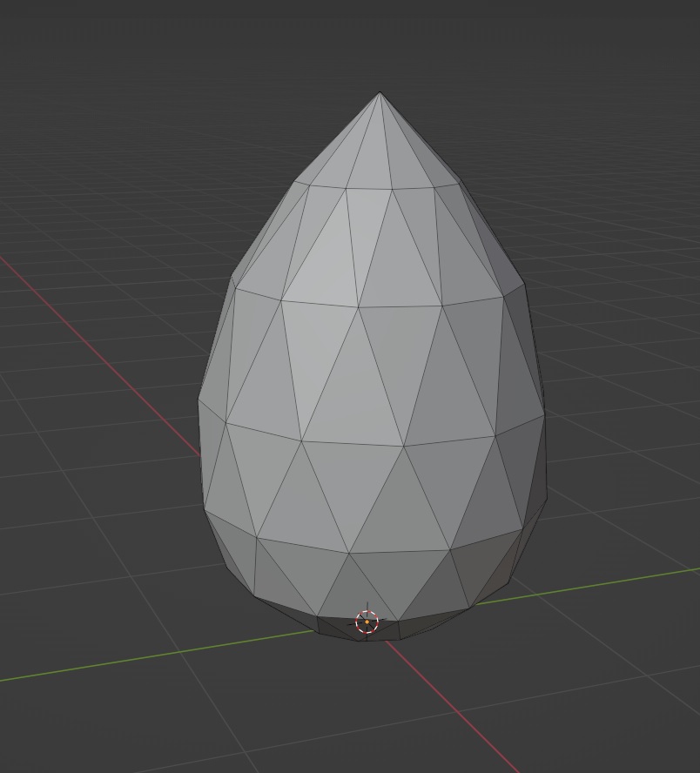Click the 3D cursor at the mesh base
Image resolution: width=700 pixels, height=773 pixels.
tap(367, 622)
